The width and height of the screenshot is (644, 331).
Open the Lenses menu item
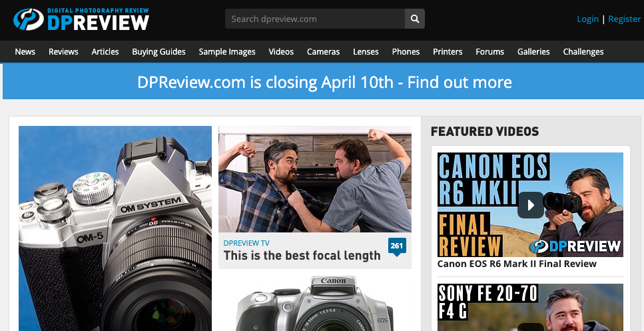coord(366,51)
